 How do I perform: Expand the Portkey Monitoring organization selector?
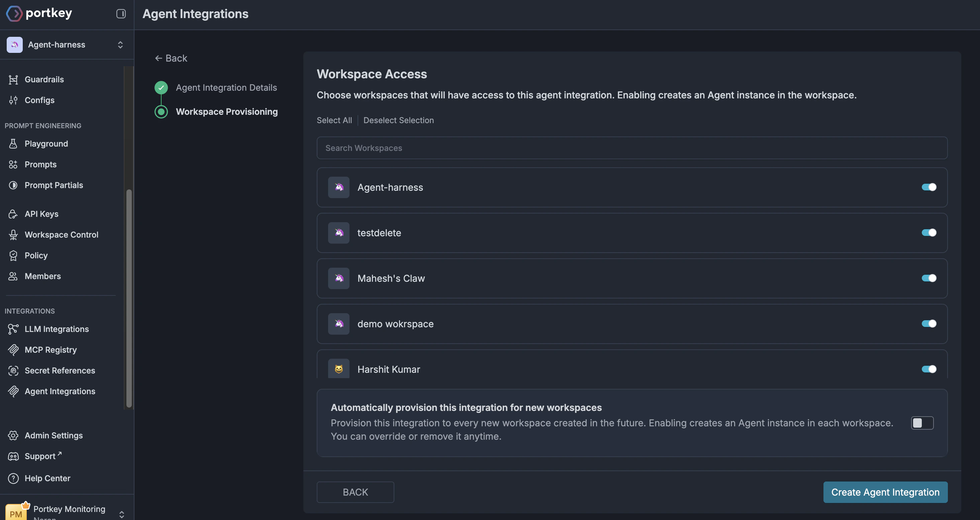click(121, 514)
